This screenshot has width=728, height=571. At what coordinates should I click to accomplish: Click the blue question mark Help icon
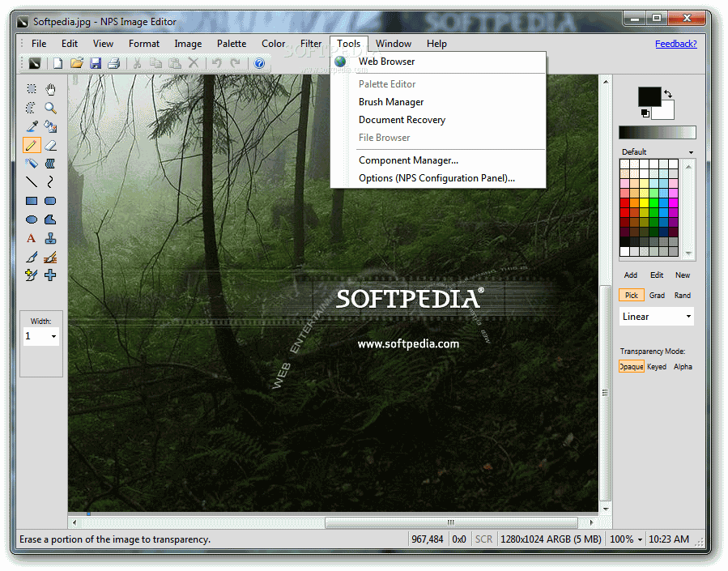point(259,63)
